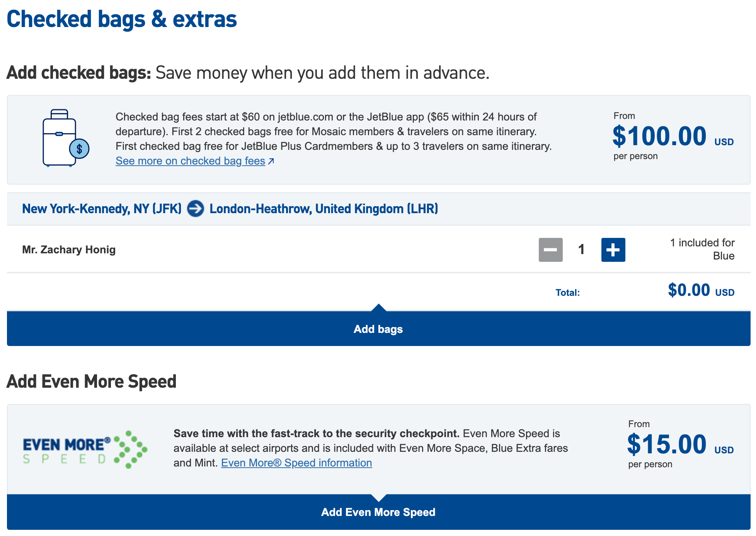Open the See more on checked bag fees link
Screen dimensions: 756x536
[190, 161]
